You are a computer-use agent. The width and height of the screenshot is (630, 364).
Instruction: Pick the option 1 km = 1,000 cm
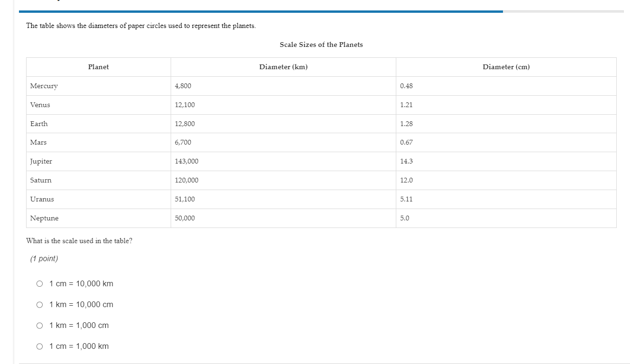click(40, 326)
